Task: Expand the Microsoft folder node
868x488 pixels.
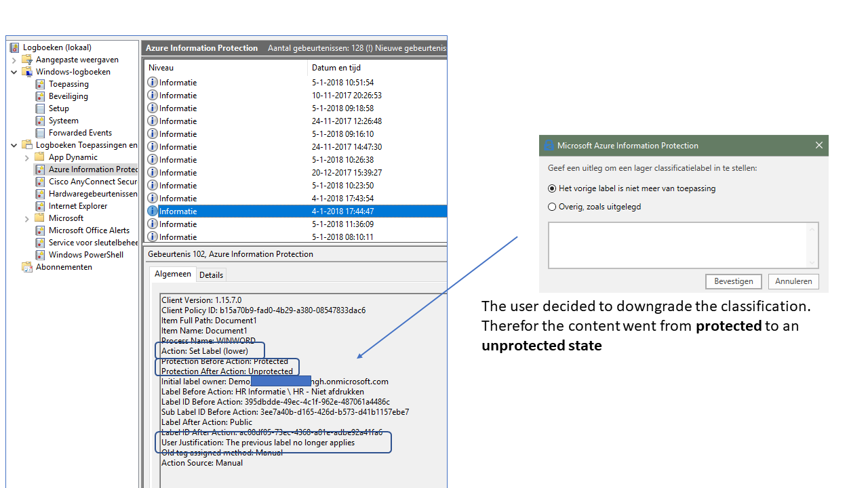Action: tap(27, 218)
